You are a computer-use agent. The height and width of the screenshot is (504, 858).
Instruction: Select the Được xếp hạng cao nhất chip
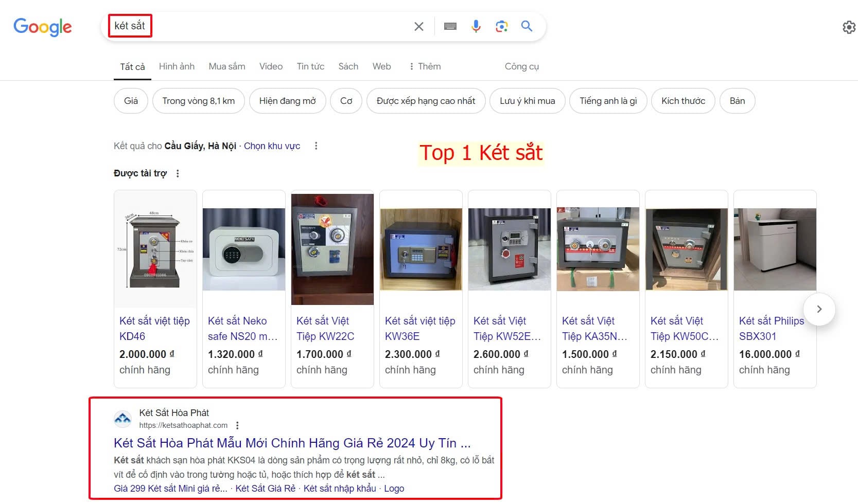click(x=426, y=101)
